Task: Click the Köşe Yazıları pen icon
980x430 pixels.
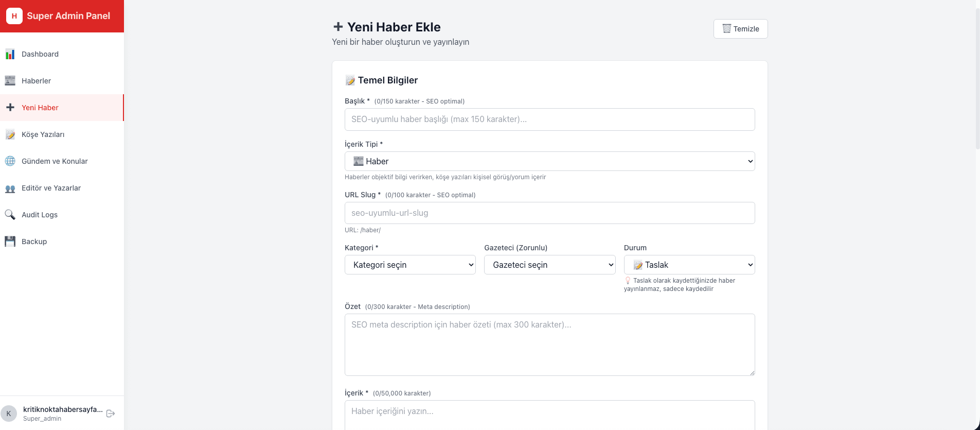Action: (x=10, y=134)
